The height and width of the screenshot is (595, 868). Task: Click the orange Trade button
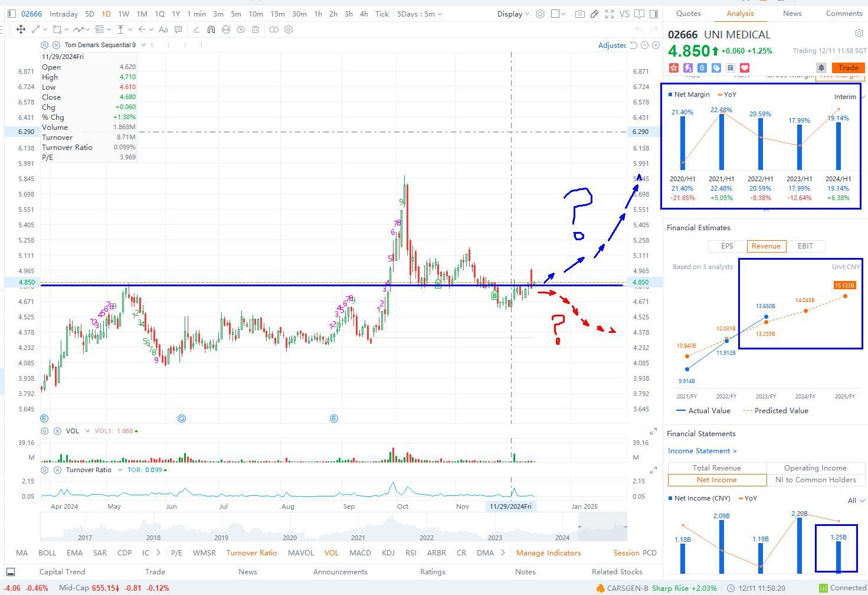(x=848, y=68)
